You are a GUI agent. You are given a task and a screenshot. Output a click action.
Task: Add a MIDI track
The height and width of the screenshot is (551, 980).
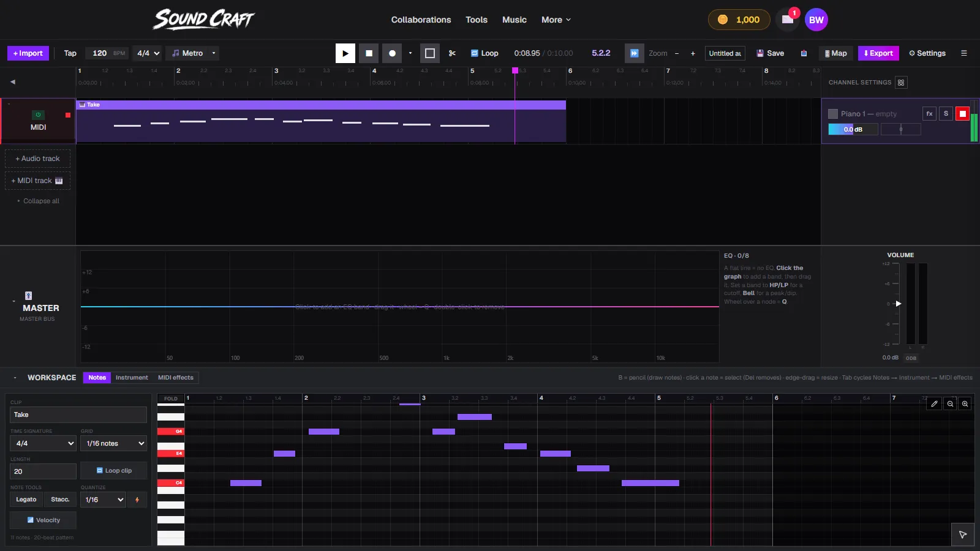pyautogui.click(x=38, y=181)
